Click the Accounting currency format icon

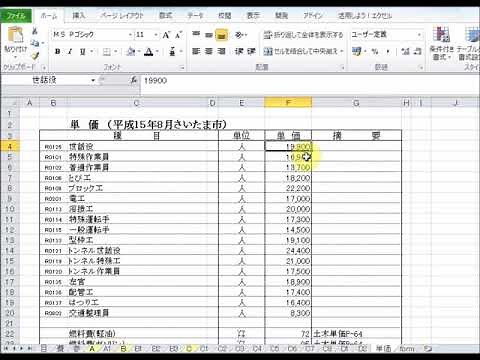coord(356,51)
